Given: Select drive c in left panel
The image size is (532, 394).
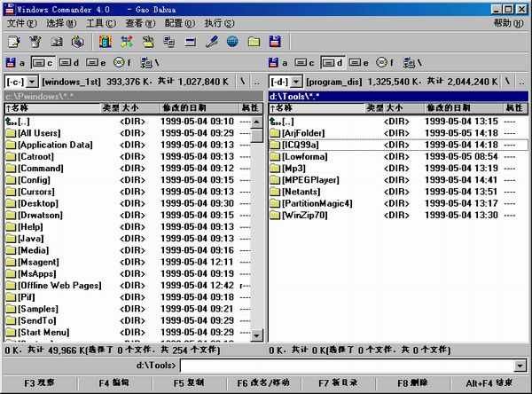Looking at the screenshot, I should point(43,63).
